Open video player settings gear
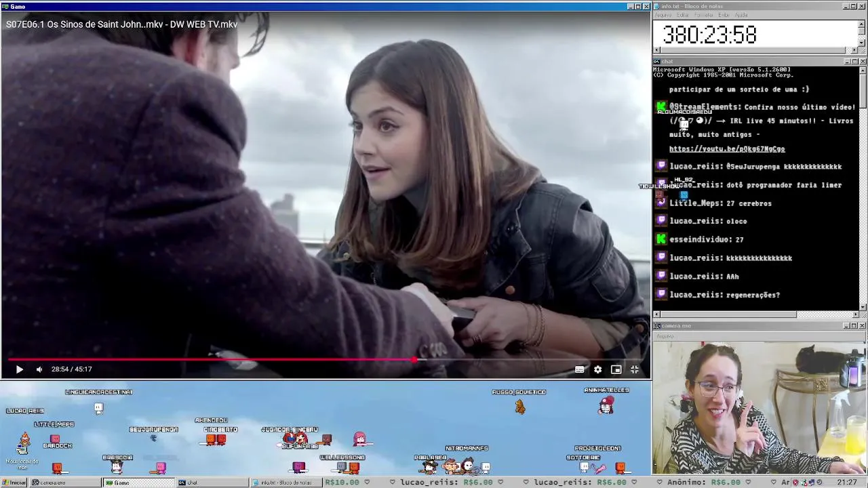Viewport: 868px width, 488px height. pos(597,369)
